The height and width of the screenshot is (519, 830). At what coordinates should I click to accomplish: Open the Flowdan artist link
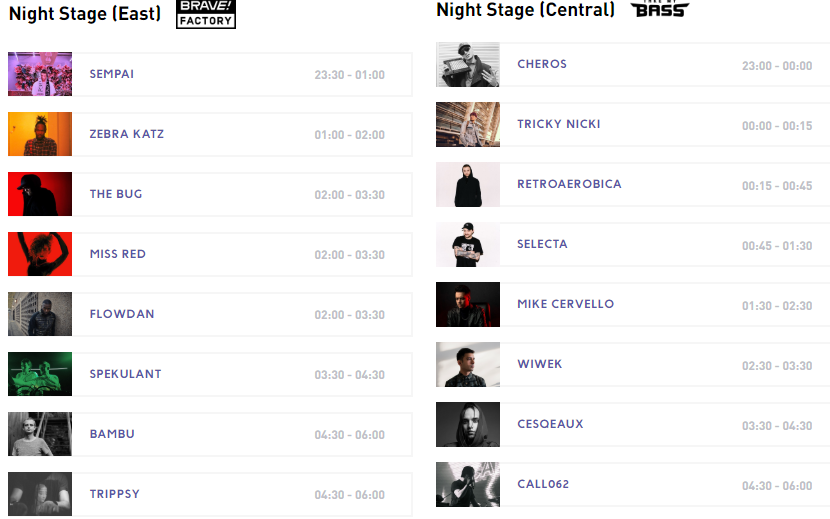pyautogui.click(x=122, y=314)
